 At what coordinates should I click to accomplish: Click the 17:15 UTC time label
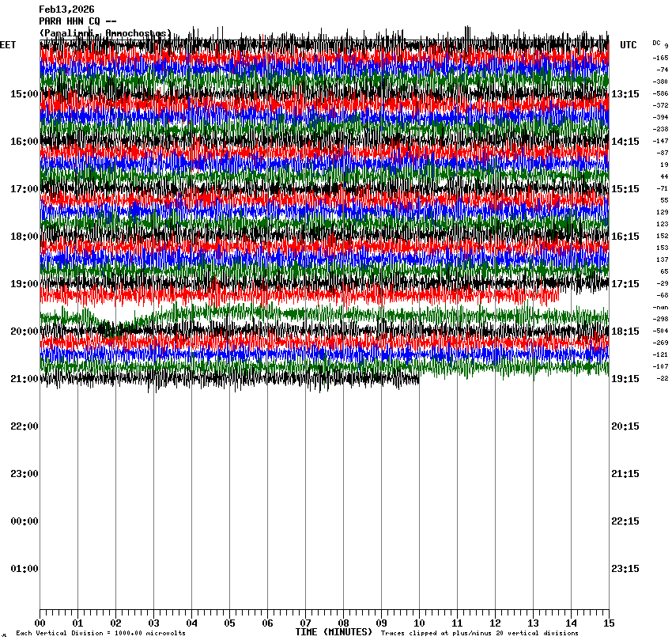point(625,284)
